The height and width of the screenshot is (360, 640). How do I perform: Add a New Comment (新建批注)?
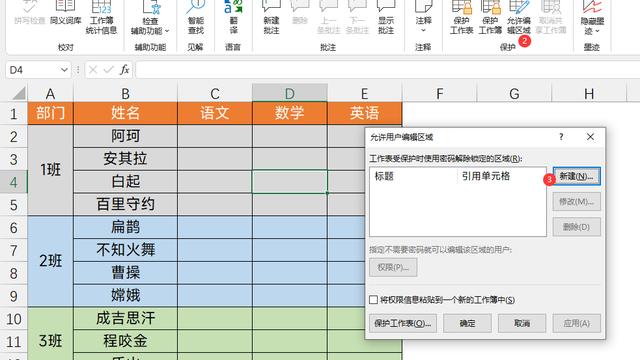coord(271,17)
